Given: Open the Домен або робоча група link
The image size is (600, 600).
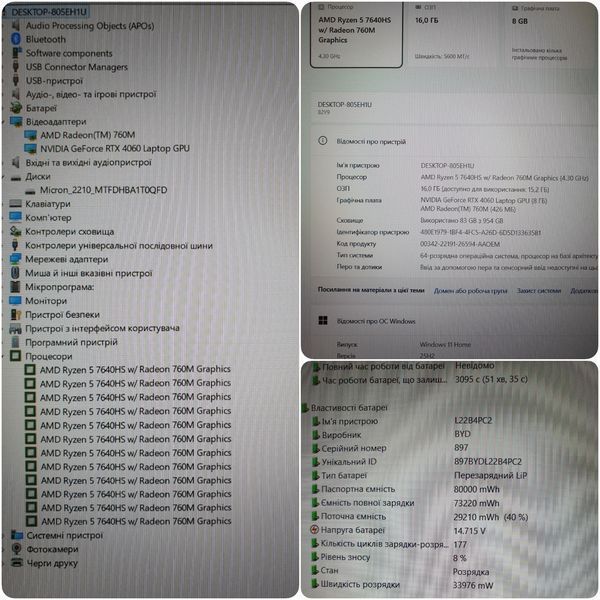Looking at the screenshot, I should 470,291.
